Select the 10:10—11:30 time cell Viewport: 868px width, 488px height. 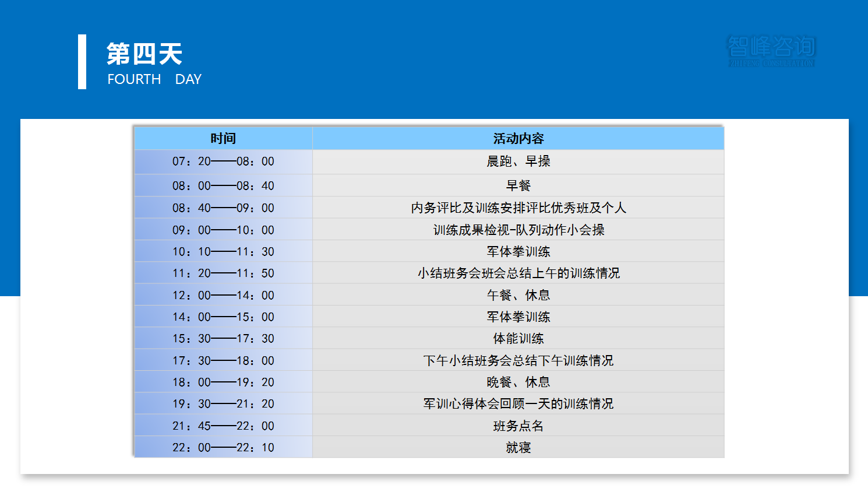[223, 252]
